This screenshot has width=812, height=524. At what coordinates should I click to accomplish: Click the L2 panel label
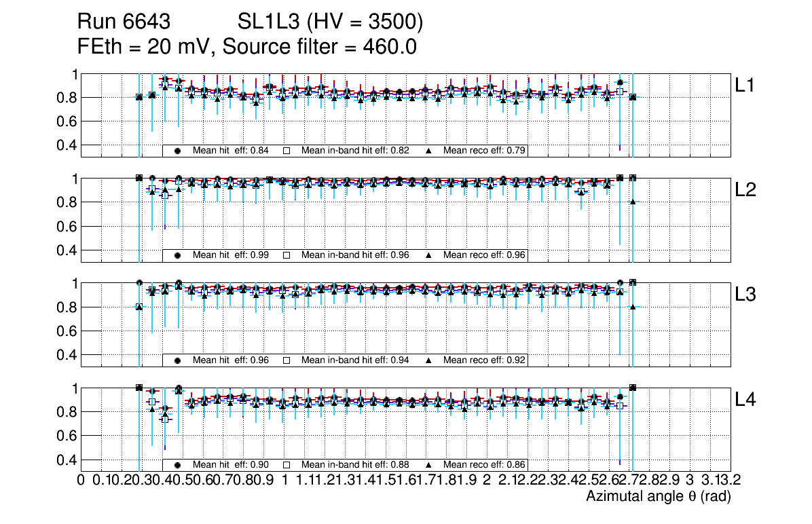(x=747, y=191)
